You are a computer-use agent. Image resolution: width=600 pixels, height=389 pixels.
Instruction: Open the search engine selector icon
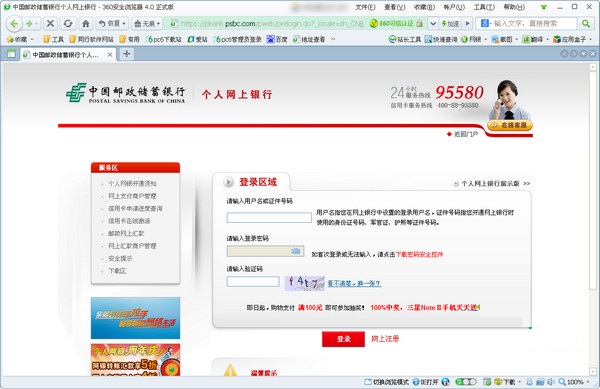pos(486,24)
